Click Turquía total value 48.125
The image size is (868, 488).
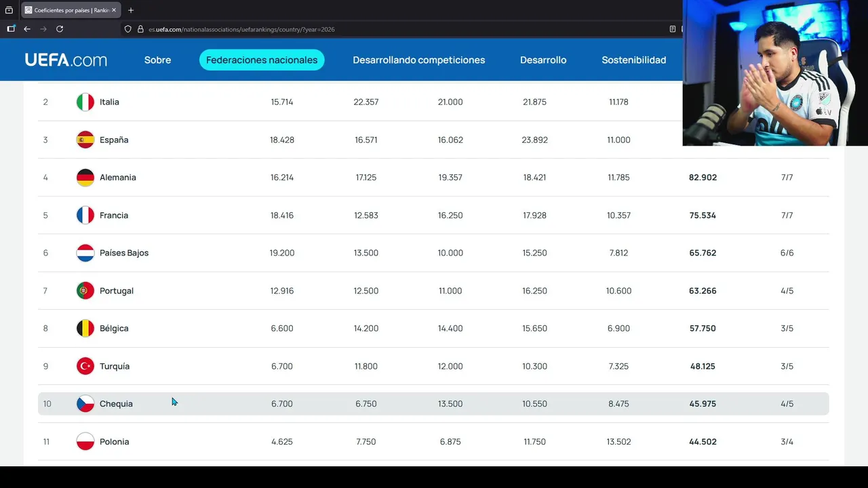(703, 366)
